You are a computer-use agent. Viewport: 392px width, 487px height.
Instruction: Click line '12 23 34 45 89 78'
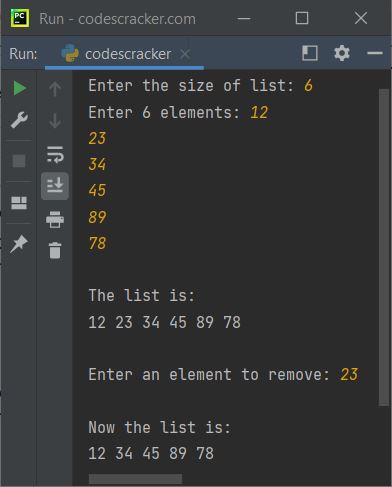tap(165, 322)
